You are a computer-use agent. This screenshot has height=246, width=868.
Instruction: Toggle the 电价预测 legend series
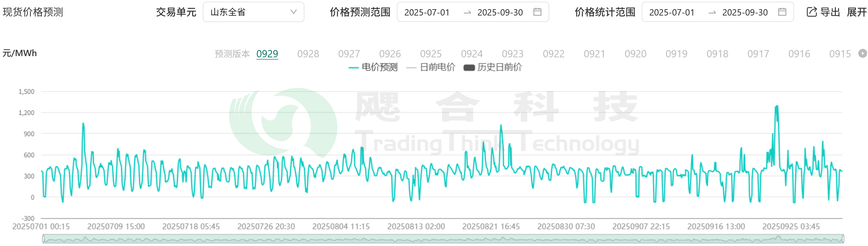point(373,67)
